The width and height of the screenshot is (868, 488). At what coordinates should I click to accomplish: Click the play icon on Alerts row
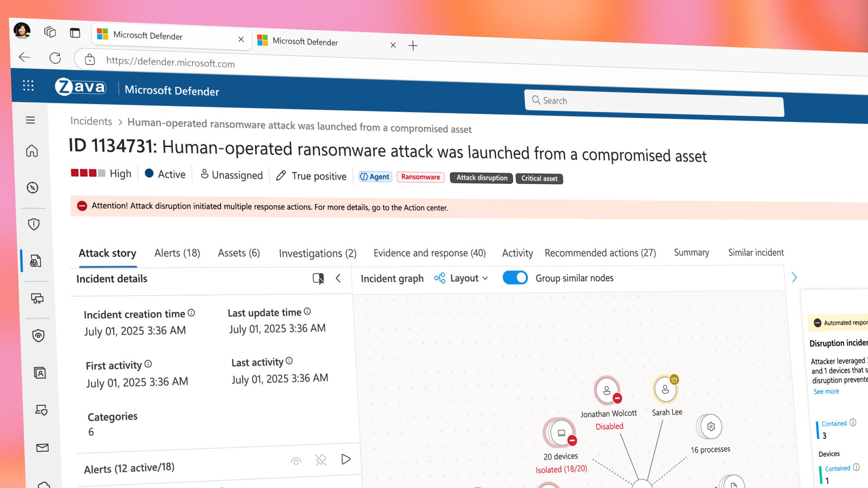pos(346,459)
